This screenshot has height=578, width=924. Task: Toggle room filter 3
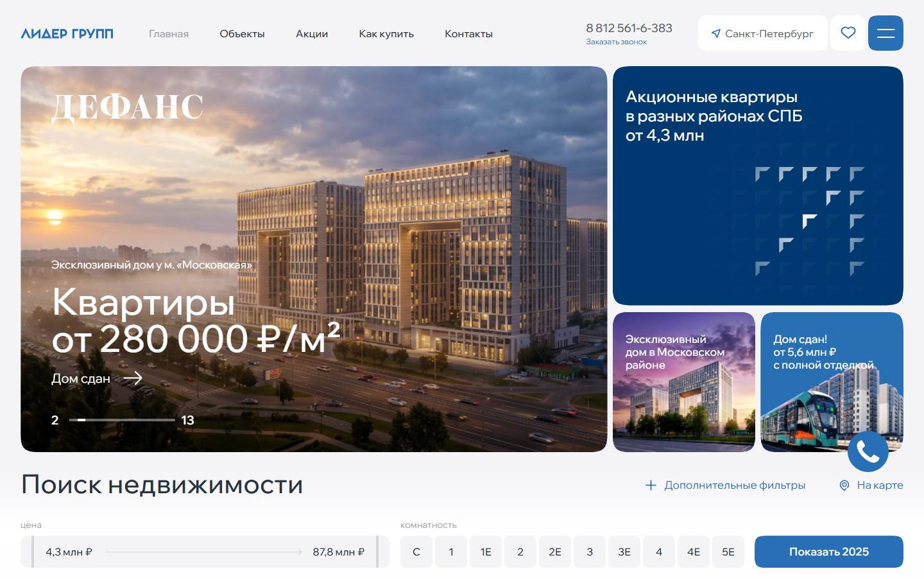(x=590, y=552)
